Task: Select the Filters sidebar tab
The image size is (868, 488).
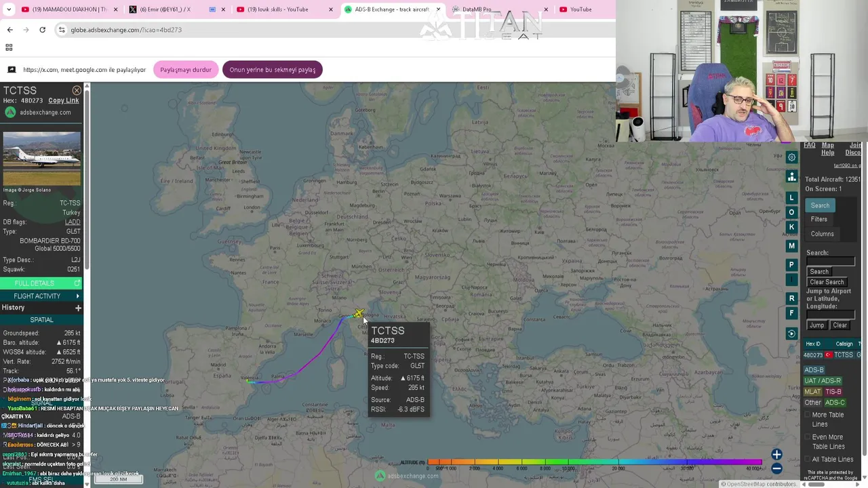Action: [x=819, y=220]
